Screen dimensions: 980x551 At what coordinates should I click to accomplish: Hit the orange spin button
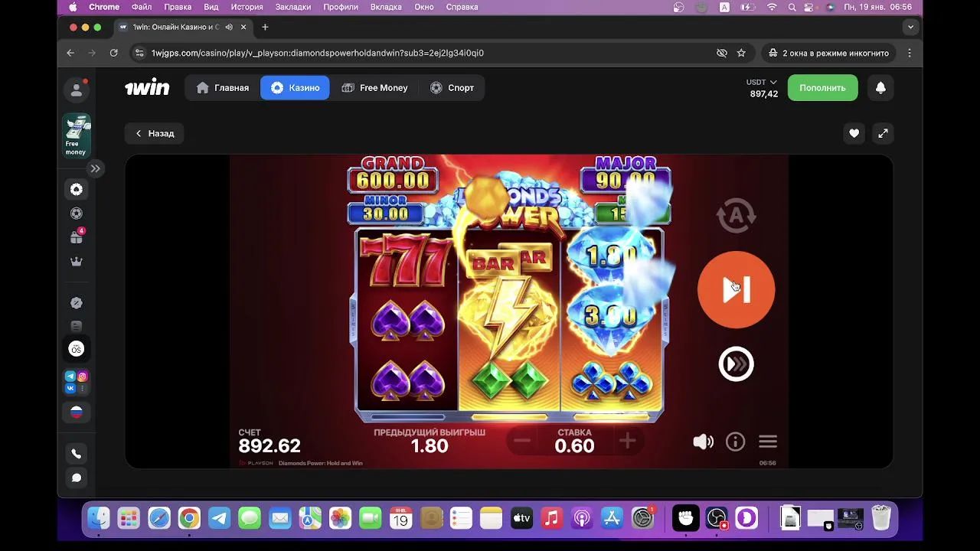pyautogui.click(x=736, y=290)
